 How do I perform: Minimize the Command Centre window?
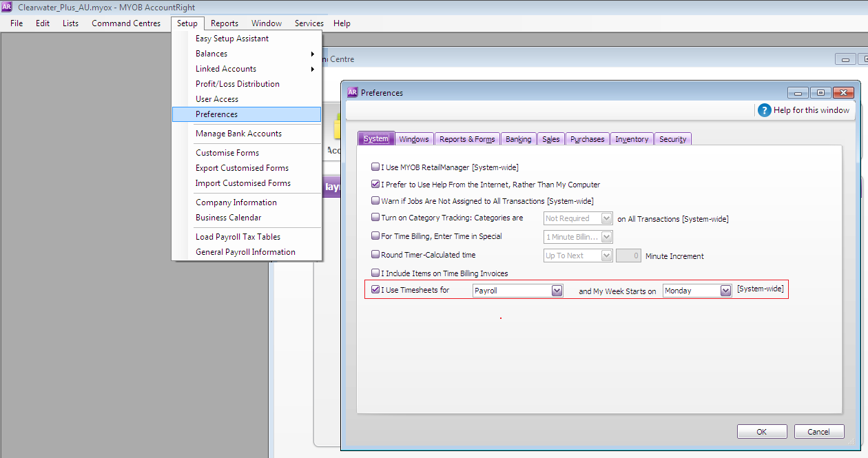pos(845,59)
